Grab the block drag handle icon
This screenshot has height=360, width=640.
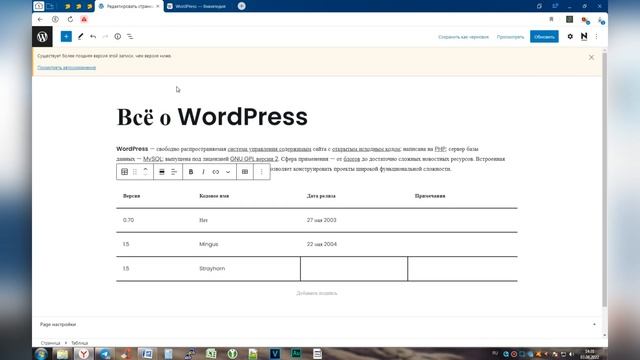pos(135,172)
